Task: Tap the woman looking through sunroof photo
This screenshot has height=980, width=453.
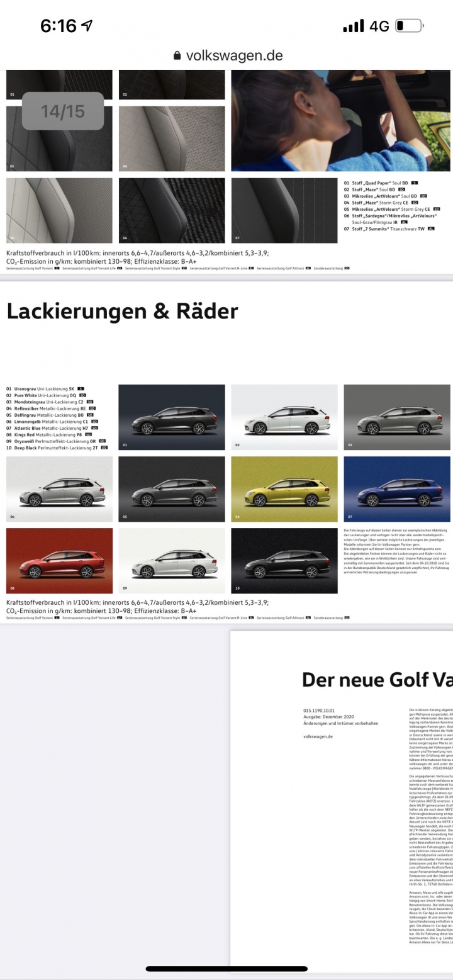Action: (342, 120)
